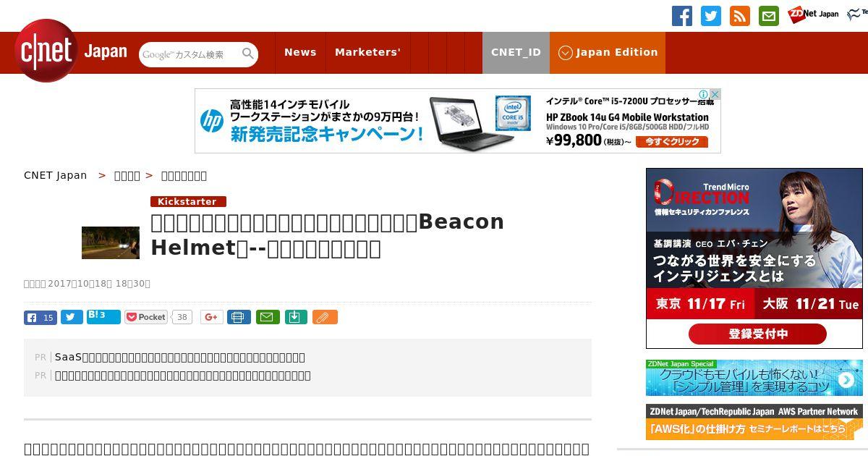Click the third breadcrumb category link
Viewport: 868px width, 456px height.
pyautogui.click(x=184, y=175)
